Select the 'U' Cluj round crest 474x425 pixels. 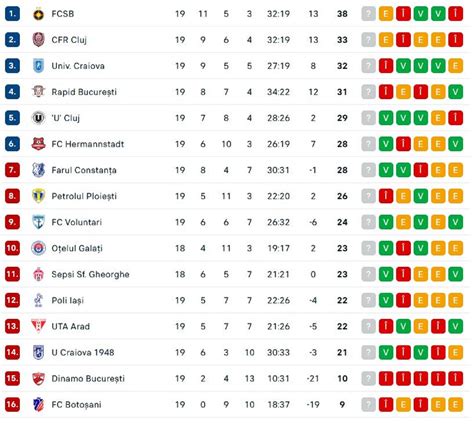tap(39, 118)
